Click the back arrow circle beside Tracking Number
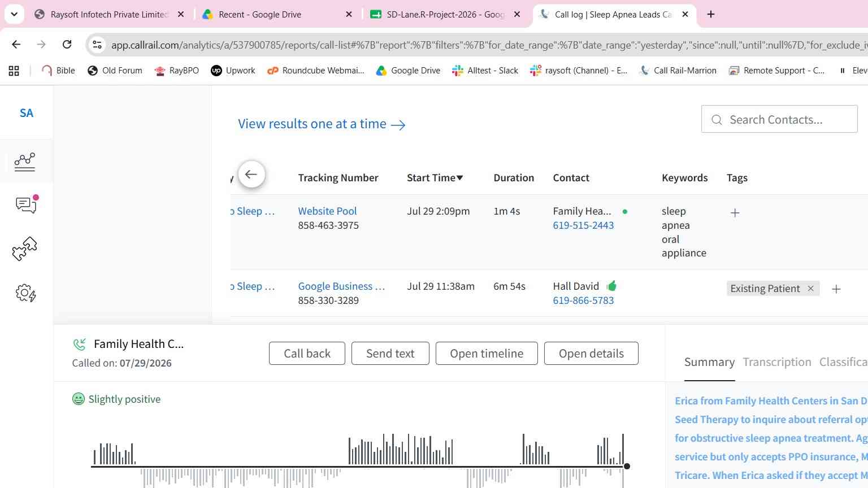Image resolution: width=868 pixels, height=488 pixels. 251,175
